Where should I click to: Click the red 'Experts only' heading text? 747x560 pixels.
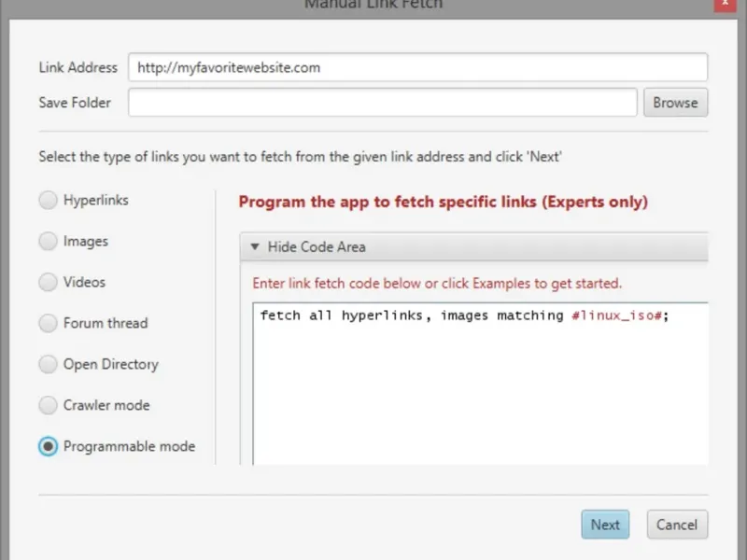[443, 202]
